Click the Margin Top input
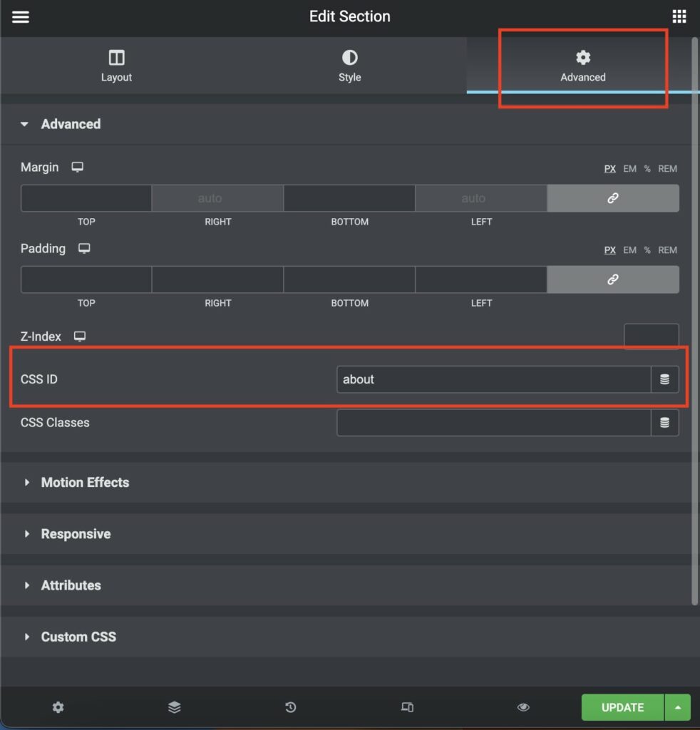Image resolution: width=700 pixels, height=730 pixels. [x=86, y=198]
